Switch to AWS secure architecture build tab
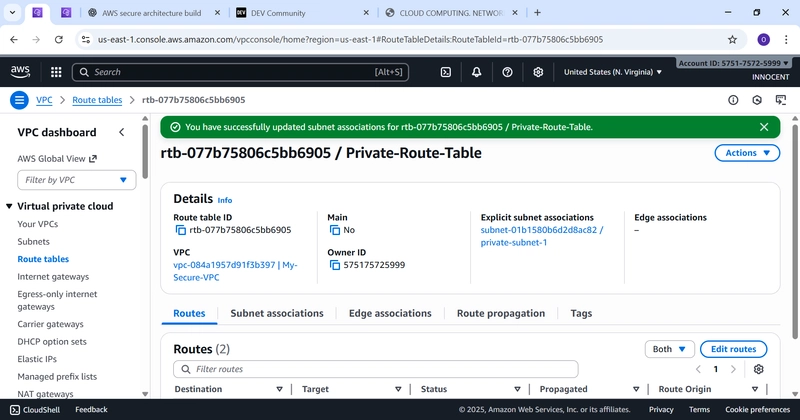 click(152, 13)
